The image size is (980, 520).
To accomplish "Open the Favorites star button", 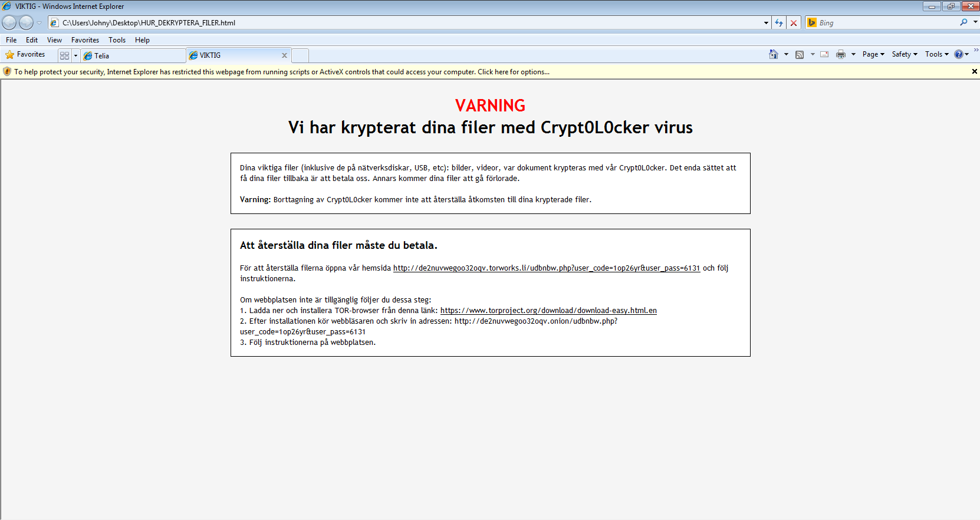I will tap(25, 55).
